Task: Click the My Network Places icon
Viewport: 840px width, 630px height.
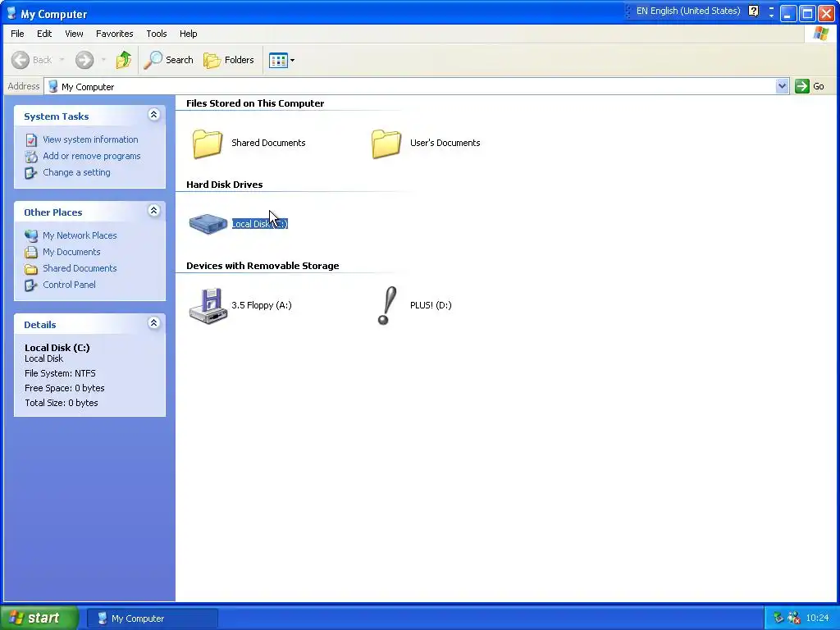Action: (31, 235)
